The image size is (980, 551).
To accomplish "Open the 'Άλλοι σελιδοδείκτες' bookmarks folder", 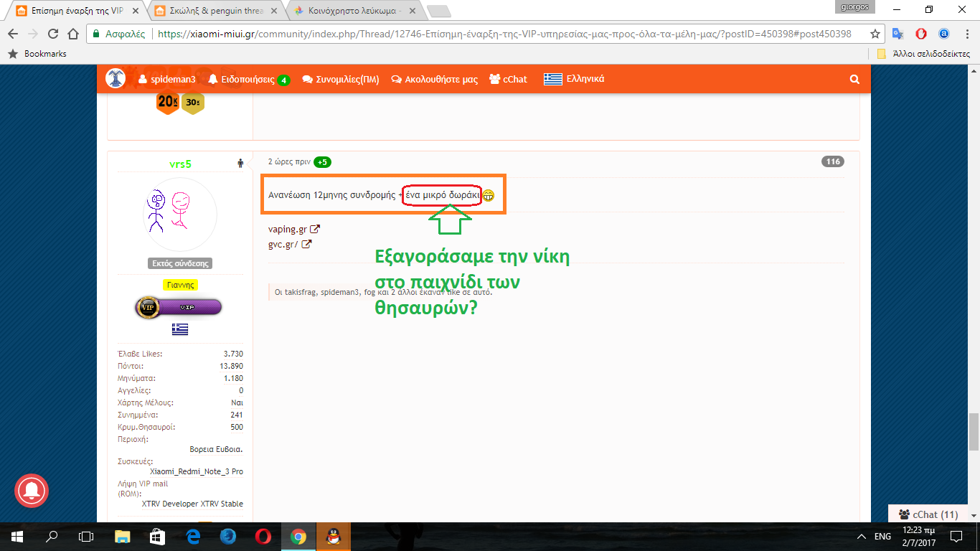I will pos(924,54).
